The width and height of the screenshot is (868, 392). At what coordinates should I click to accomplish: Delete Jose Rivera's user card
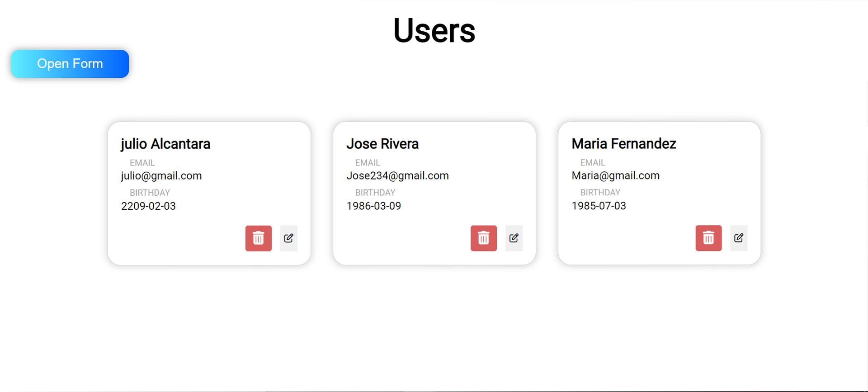pos(483,238)
